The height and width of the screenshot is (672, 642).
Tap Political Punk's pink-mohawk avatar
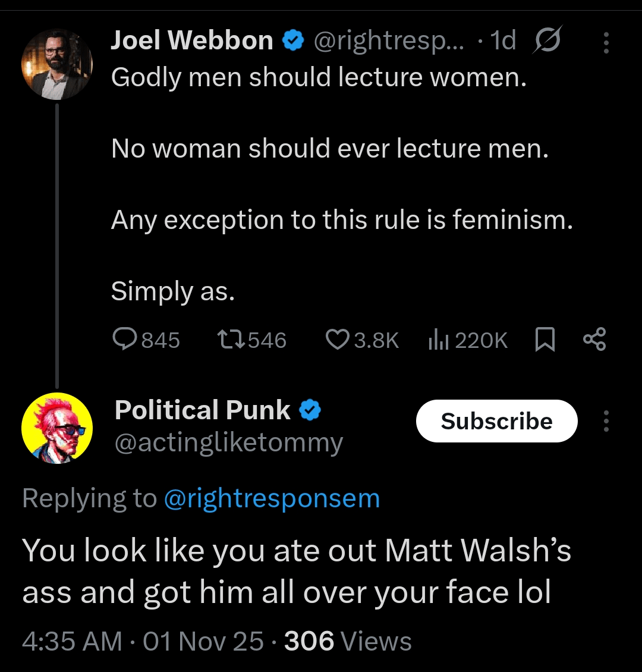coord(57,428)
